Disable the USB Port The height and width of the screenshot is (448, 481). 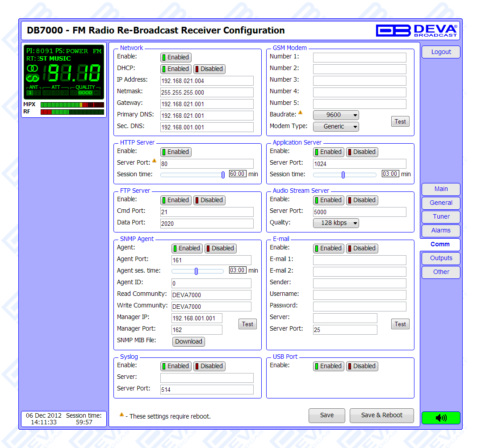(362, 366)
